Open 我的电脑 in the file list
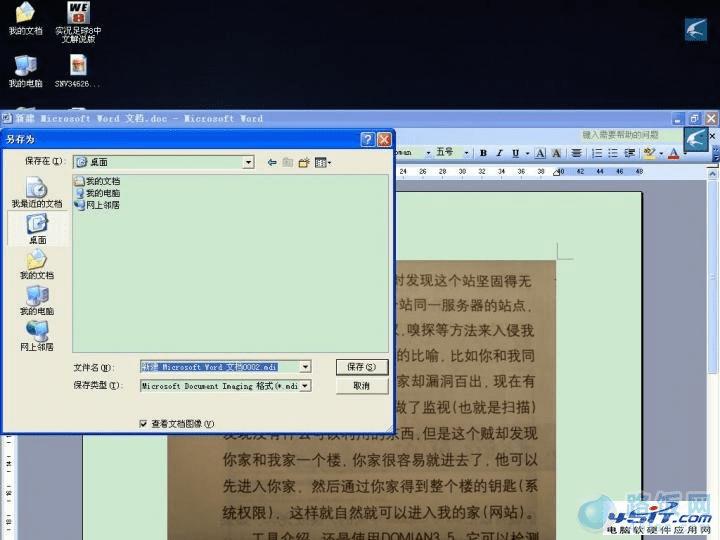Image resolution: width=720 pixels, height=540 pixels. coord(97,193)
